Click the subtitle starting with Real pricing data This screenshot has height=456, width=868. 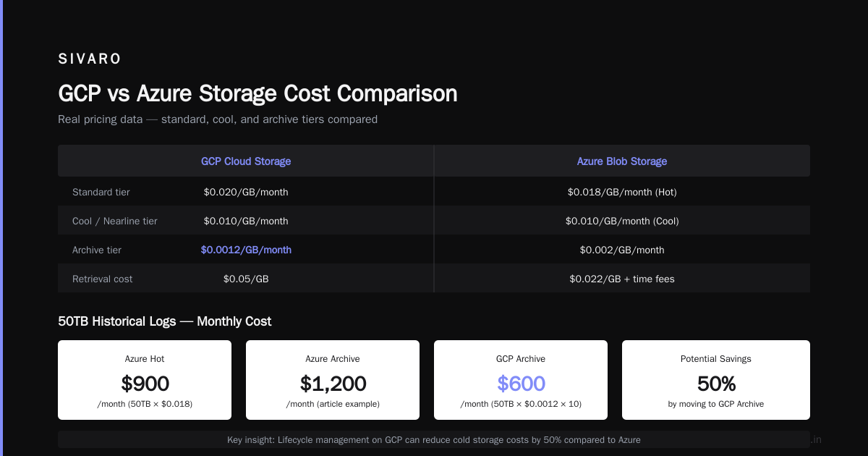tap(218, 119)
